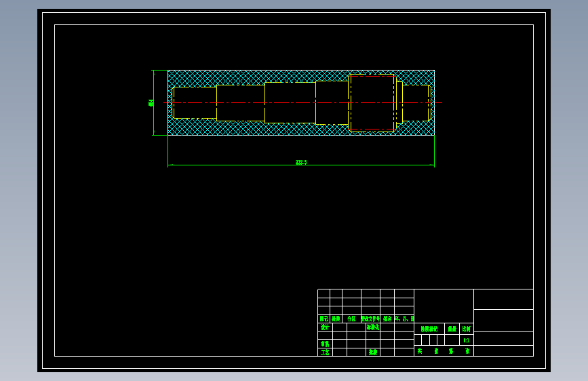The height and width of the screenshot is (381, 588).
Task: Click the 审核 label in title block
Action: coord(325,344)
